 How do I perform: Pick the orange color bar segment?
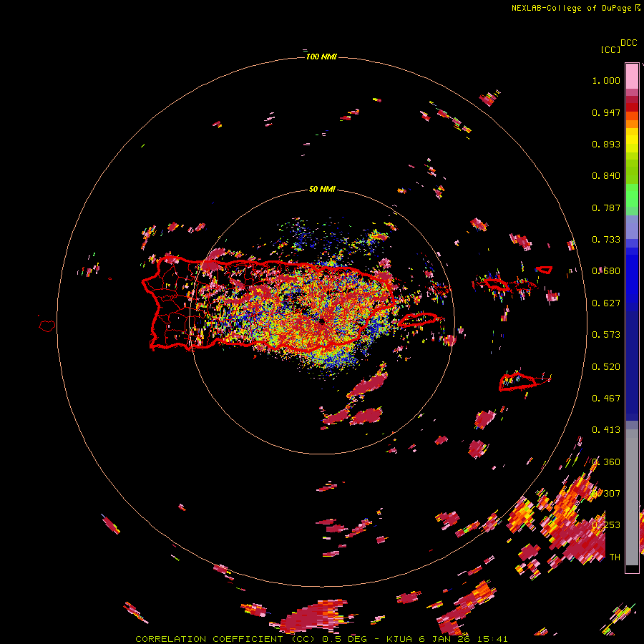point(632,124)
